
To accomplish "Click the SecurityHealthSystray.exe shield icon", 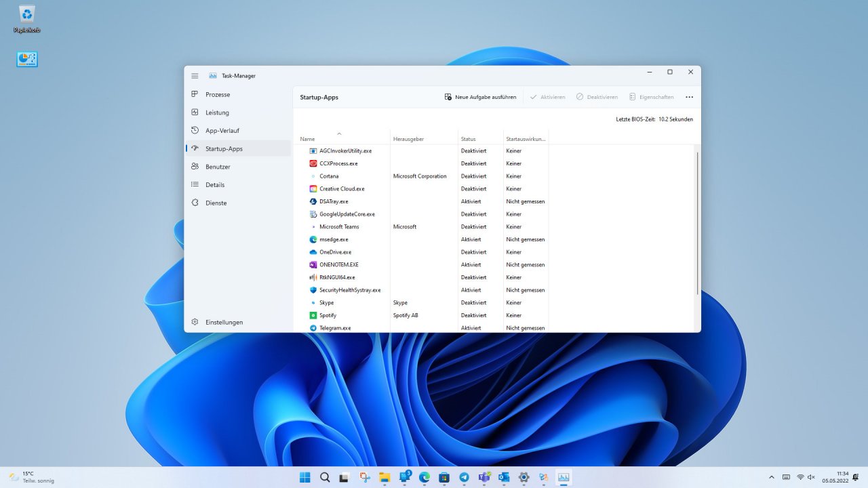I will [313, 290].
